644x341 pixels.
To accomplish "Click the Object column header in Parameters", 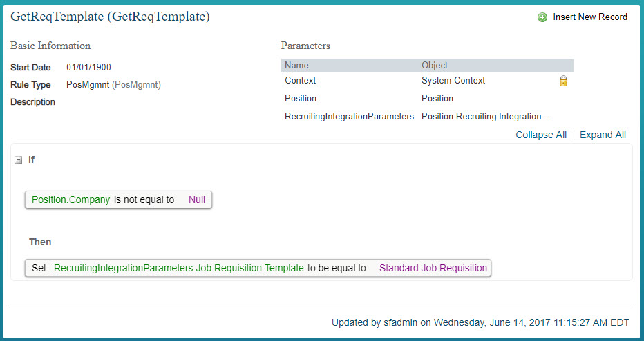I will coord(435,66).
